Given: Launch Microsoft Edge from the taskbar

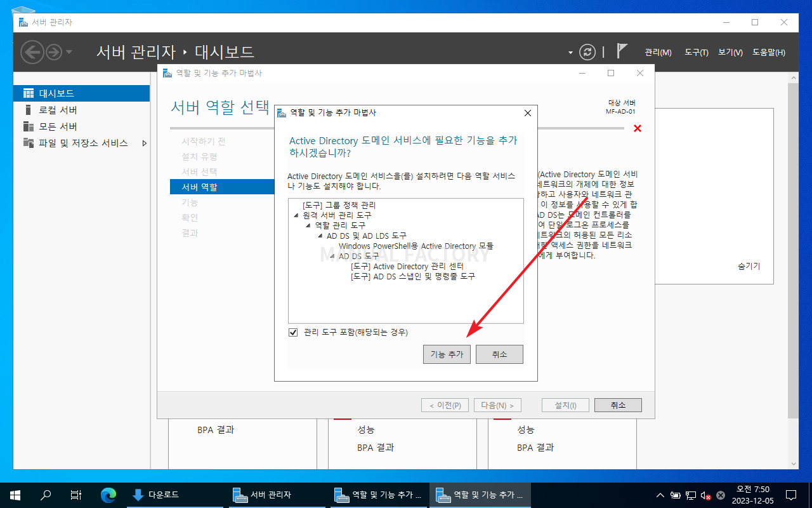Looking at the screenshot, I should pos(108,495).
